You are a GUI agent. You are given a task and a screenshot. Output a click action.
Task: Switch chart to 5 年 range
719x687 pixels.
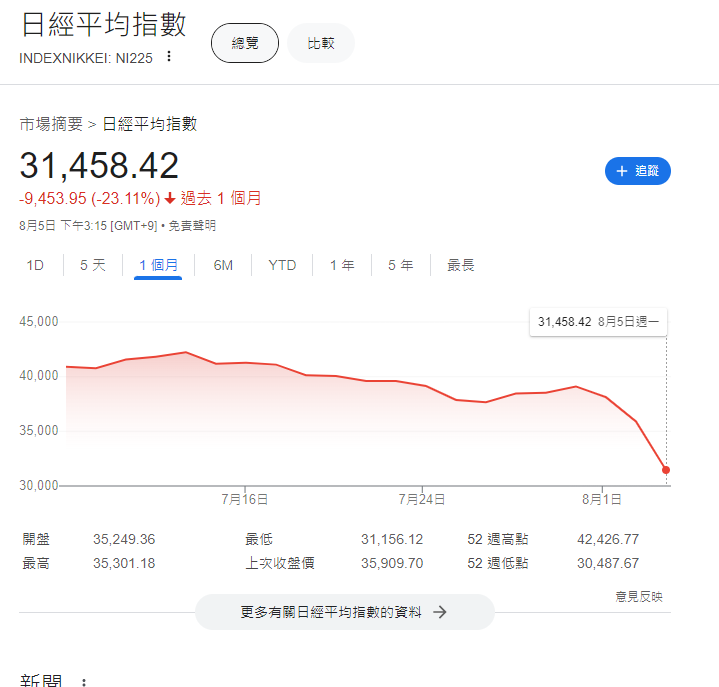400,265
